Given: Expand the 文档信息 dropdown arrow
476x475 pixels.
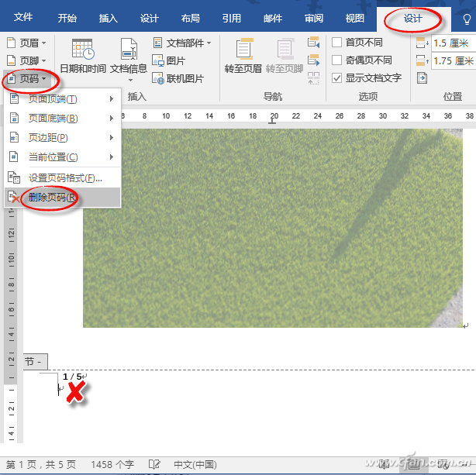Looking at the screenshot, I should point(130,80).
